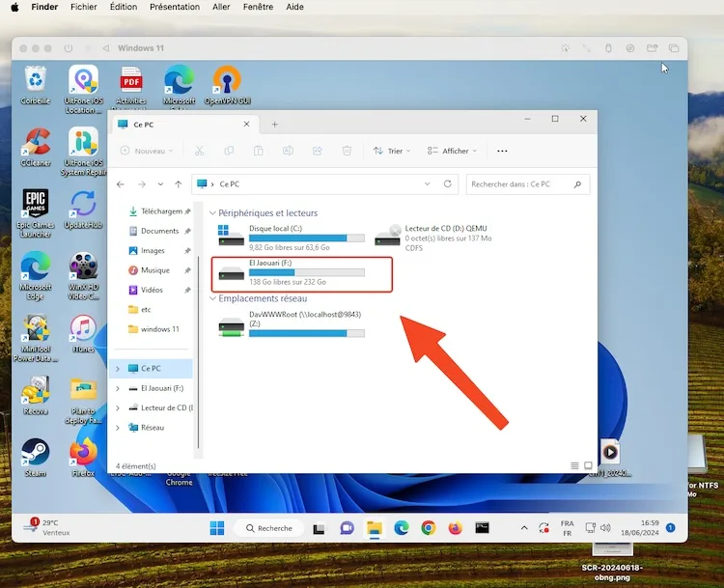Open the Corbeille recycle bin desktop icon

pos(36,86)
